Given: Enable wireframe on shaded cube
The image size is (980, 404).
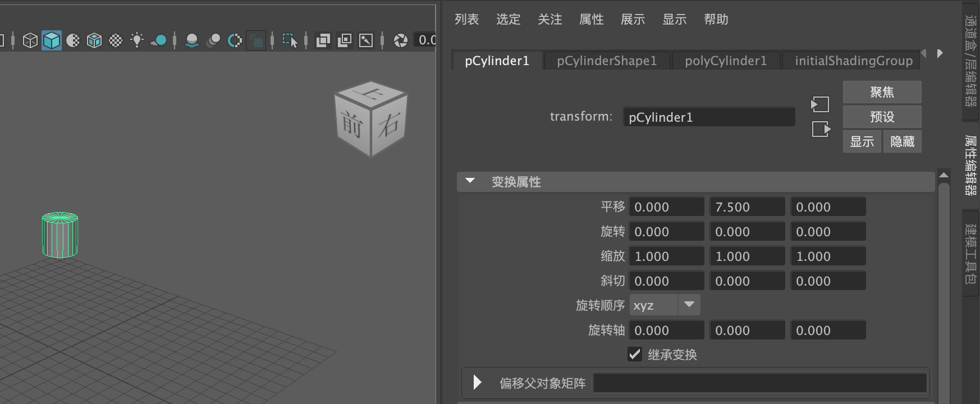Looking at the screenshot, I should 94,40.
